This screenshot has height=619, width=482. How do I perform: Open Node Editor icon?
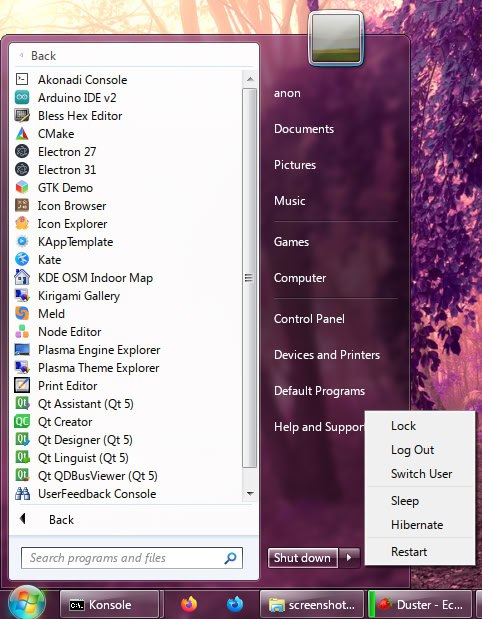22,332
